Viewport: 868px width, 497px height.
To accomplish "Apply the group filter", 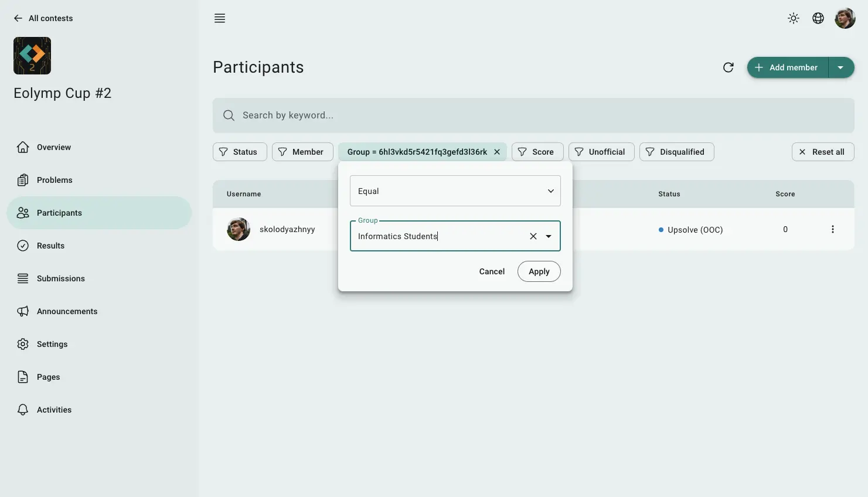I will click(x=539, y=271).
